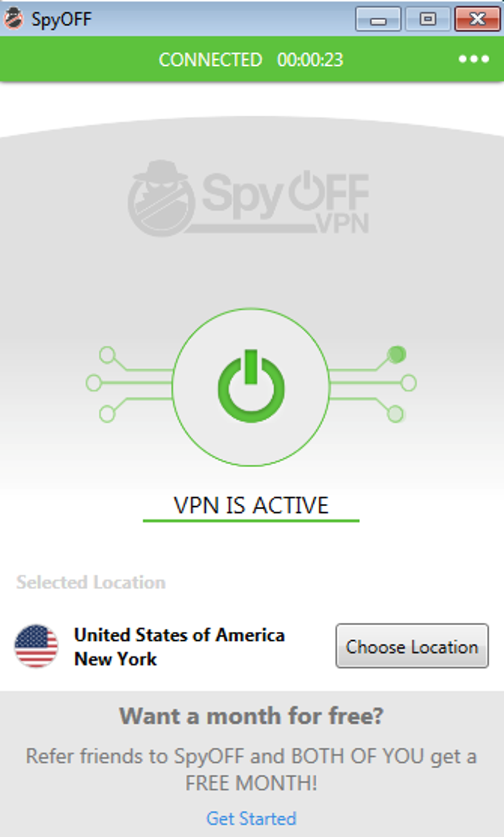This screenshot has height=837, width=504.
Task: Open the three-dot options menu
Action: [x=473, y=59]
